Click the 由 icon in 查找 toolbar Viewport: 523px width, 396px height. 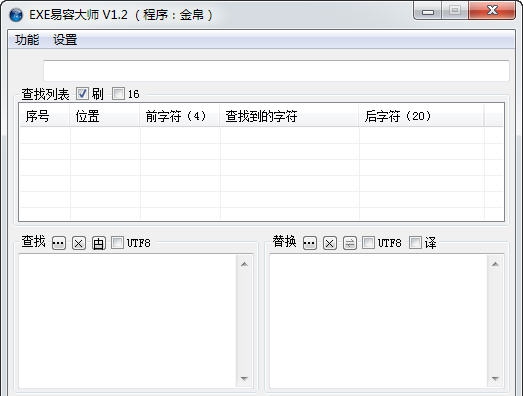click(99, 243)
